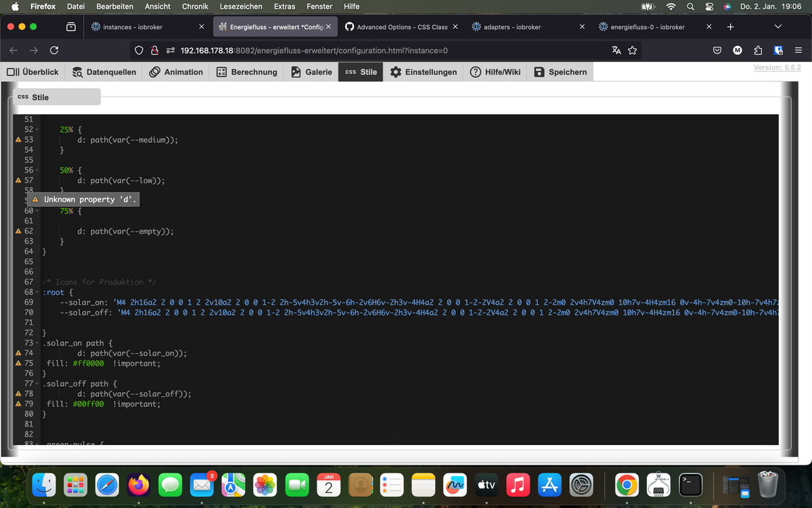Switch to the 'Advanced Options - CSS Class' tab
Image resolution: width=812 pixels, height=508 pixels.
click(x=403, y=27)
